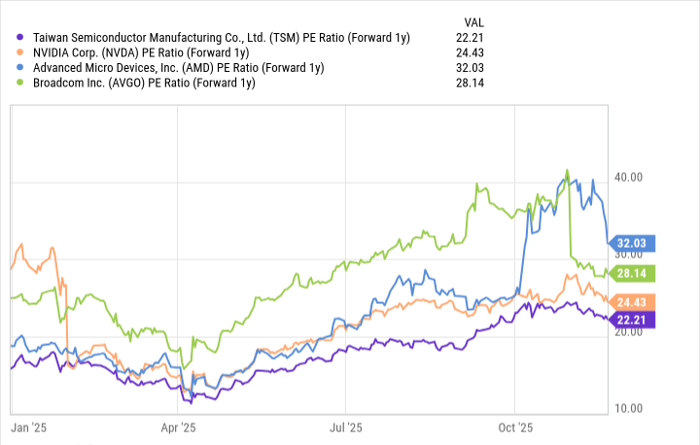Click the Oct '25 x-axis label
The width and height of the screenshot is (700, 445).
click(514, 427)
